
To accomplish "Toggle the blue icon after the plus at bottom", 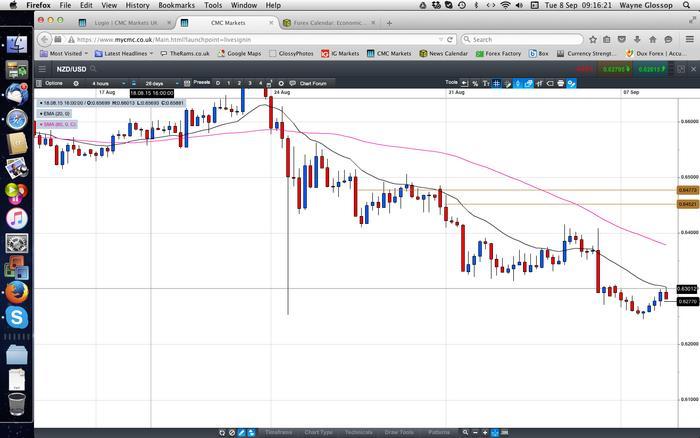I will (x=495, y=433).
